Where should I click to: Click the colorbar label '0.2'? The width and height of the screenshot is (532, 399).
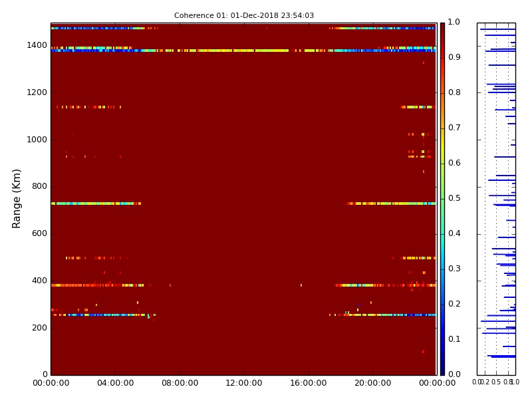coord(454,304)
